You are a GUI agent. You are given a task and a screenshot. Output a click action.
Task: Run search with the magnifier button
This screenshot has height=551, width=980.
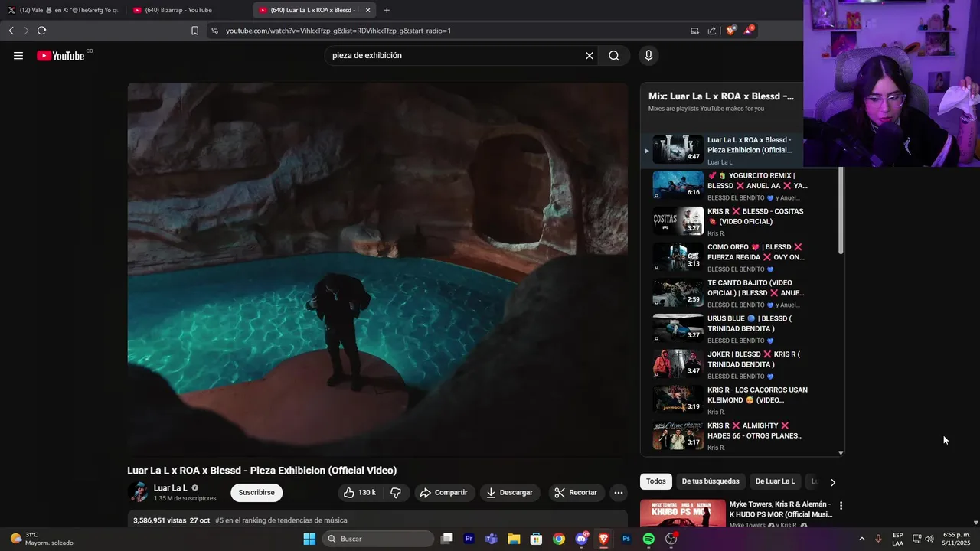pos(614,55)
